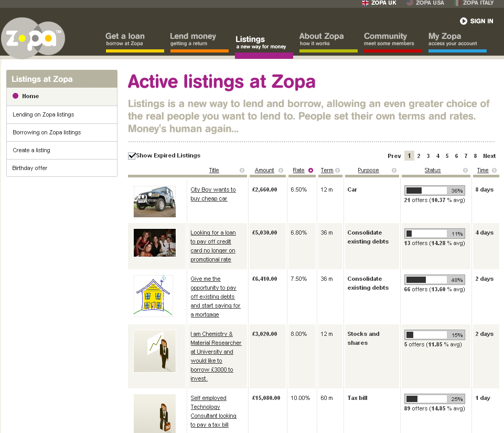Go to Prev page of listings
The width and height of the screenshot is (504, 433).
394,156
